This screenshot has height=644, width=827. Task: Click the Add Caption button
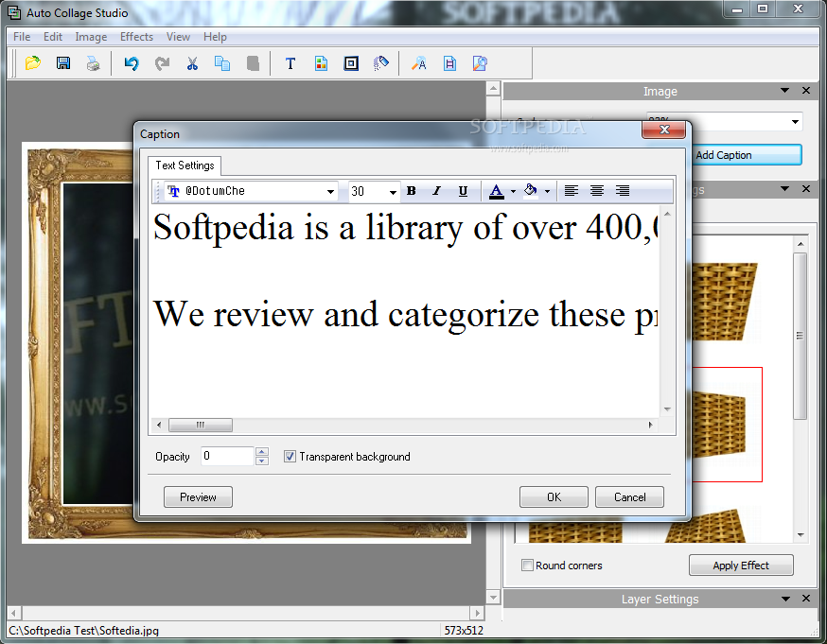[x=746, y=155]
